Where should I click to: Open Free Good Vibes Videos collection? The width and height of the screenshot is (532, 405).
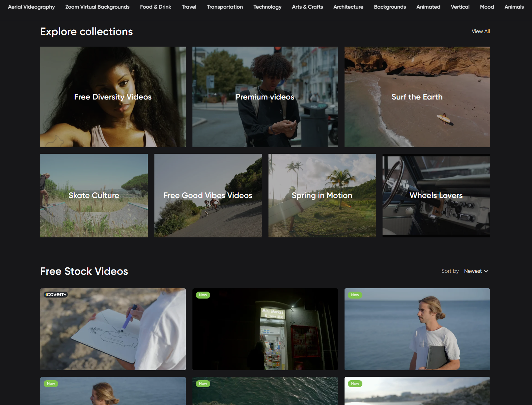(x=208, y=195)
